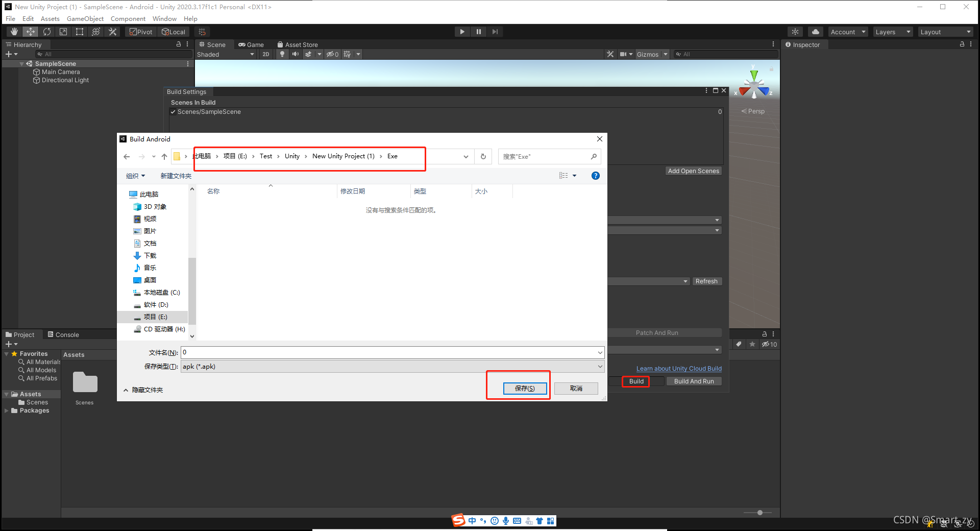Select the Rotate tool
This screenshot has width=980, height=531.
(47, 32)
